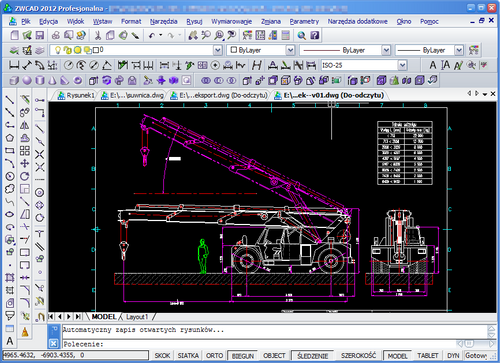Image resolution: width=500 pixels, height=363 pixels.
Task: Open the calculator icon in top toolbar
Action: click(x=286, y=35)
